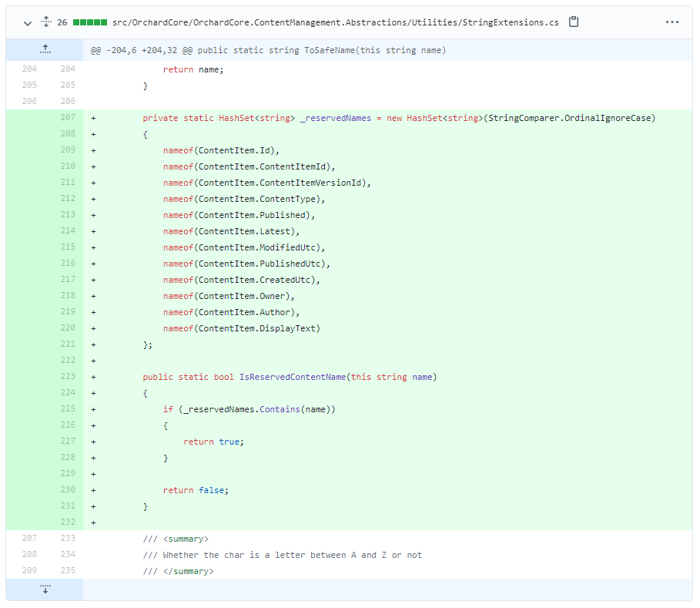Click the nameof(ContentItem.Published) line
This screenshot has height=608, width=700.
(239, 215)
